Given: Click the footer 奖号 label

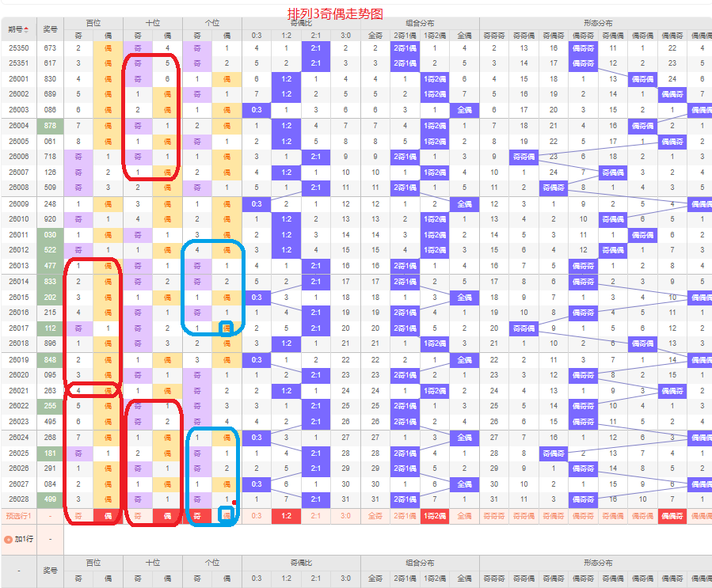Looking at the screenshot, I should 50,571.
